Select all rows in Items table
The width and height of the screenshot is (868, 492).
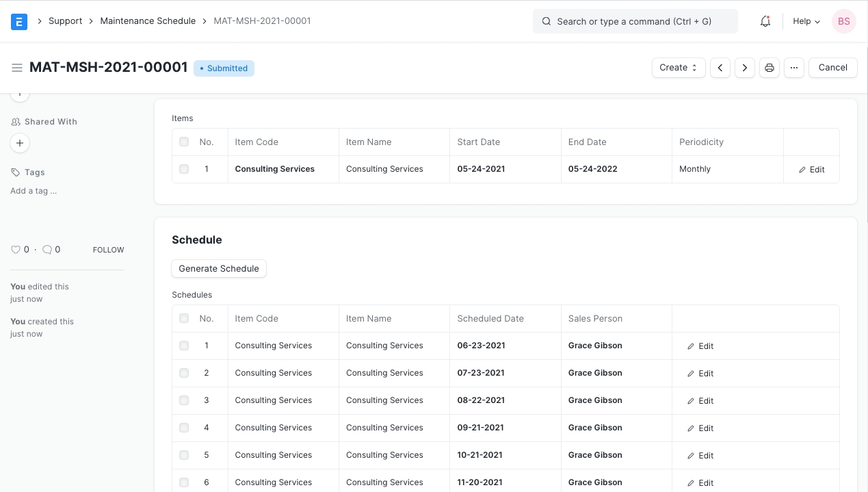[184, 142]
